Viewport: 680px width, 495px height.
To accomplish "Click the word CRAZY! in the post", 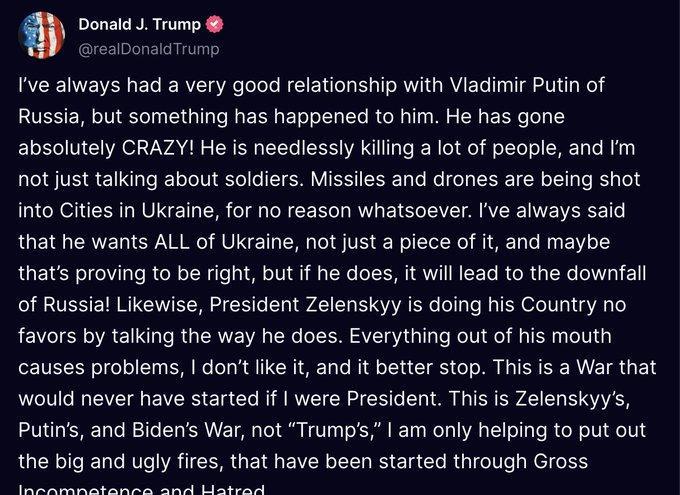I will pos(158,148).
